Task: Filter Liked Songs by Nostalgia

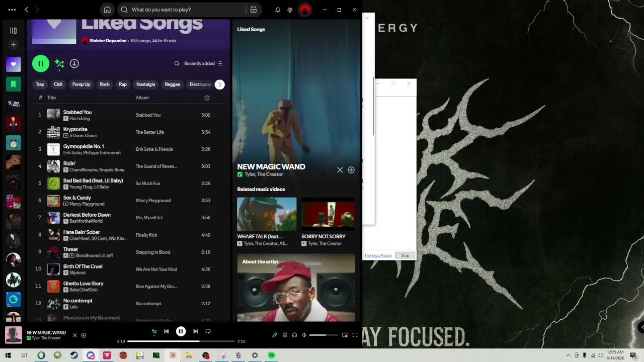Action: click(146, 84)
